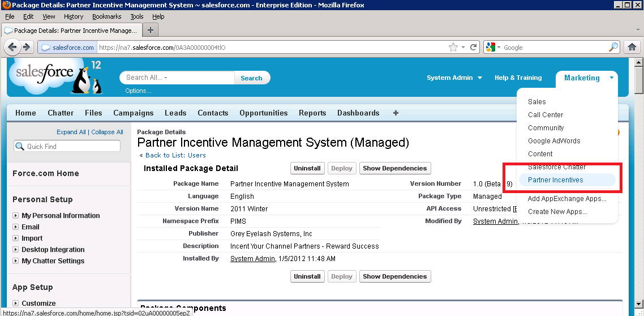Open the System Admin dropdown menu
The width and height of the screenshot is (644, 316).
click(x=454, y=78)
